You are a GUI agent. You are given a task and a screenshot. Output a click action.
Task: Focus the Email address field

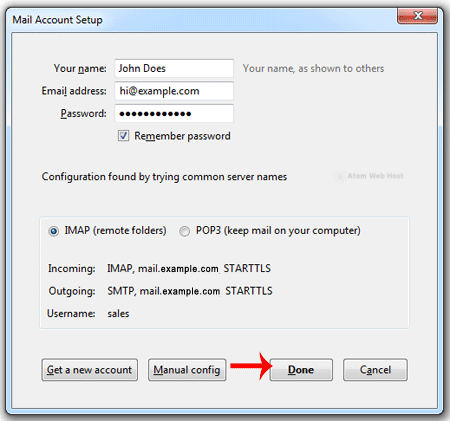174,91
